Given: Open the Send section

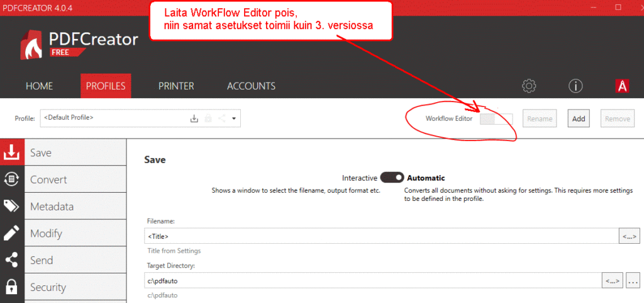Looking at the screenshot, I should (75, 260).
